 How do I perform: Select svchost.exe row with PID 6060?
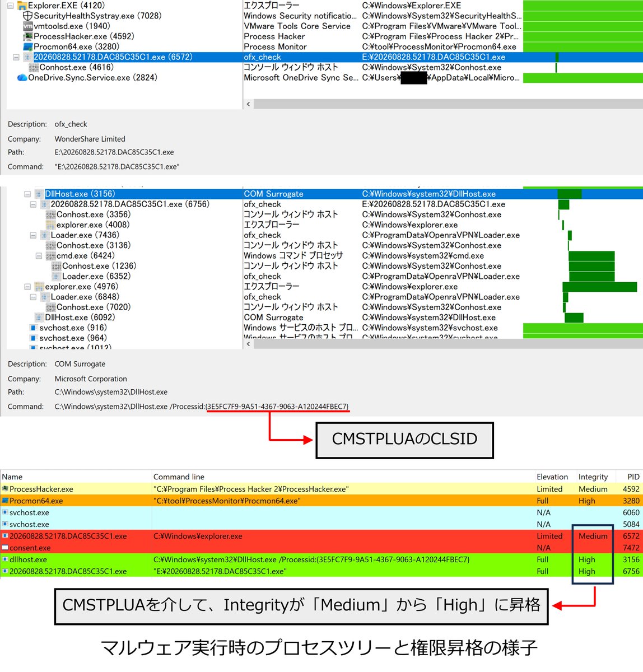pos(321,512)
